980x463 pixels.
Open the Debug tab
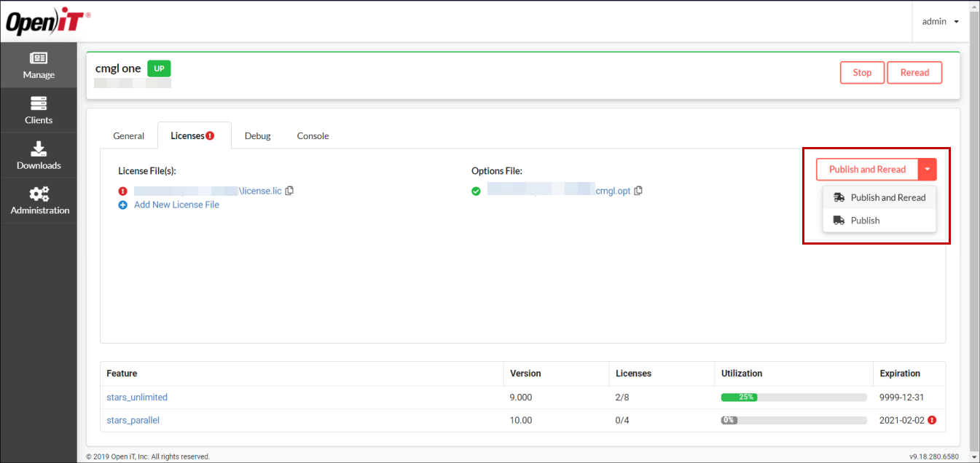click(257, 135)
